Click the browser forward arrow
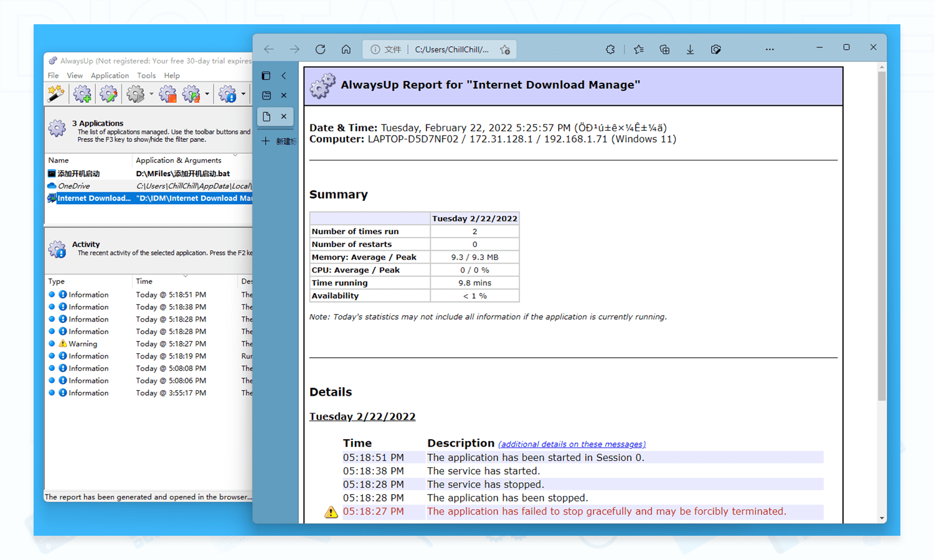This screenshot has width=934, height=560. point(295,49)
